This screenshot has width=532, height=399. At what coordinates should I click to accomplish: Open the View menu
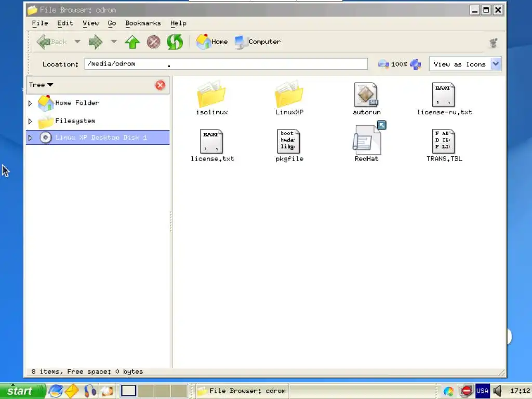point(90,23)
